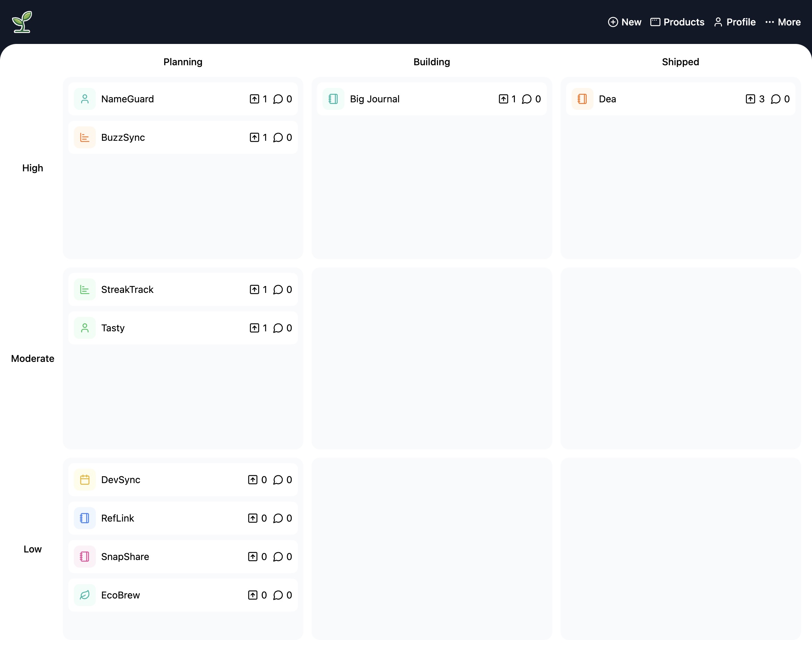Click the EcoBrew leaf icon
The image size is (812, 651).
85,595
